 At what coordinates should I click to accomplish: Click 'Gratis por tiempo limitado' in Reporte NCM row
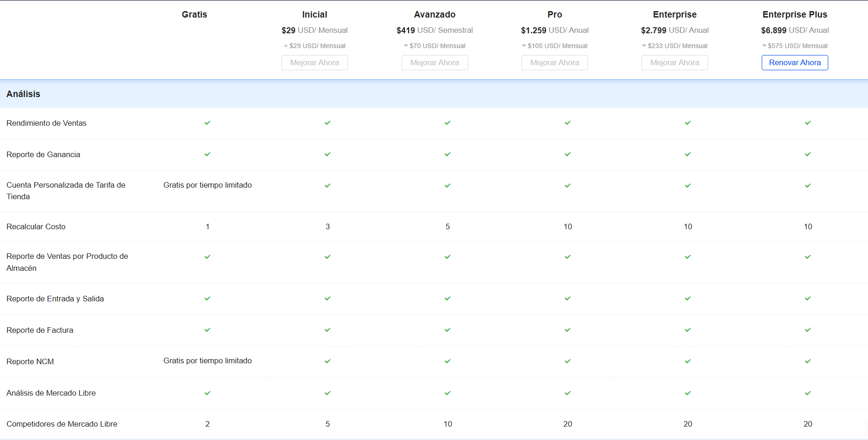click(208, 361)
